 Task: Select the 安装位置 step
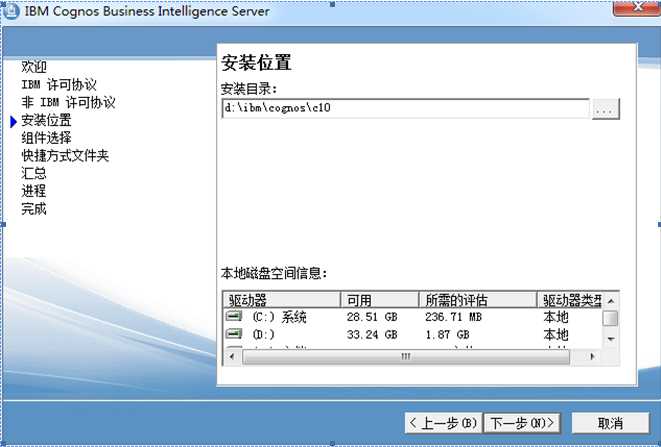tap(46, 120)
